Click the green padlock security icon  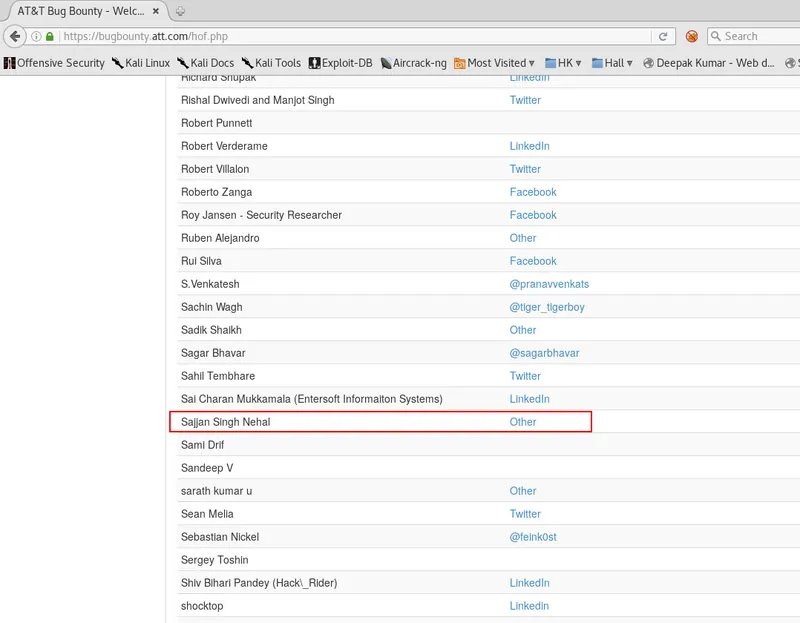[x=49, y=36]
